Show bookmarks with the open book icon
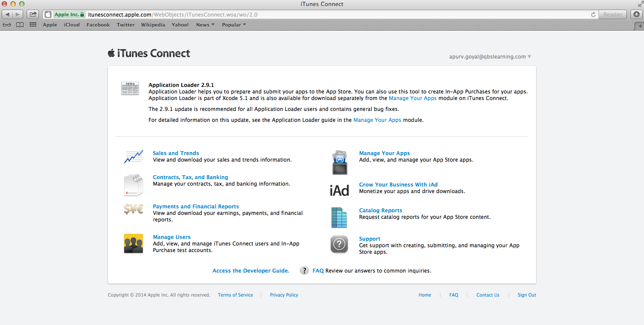 (20, 25)
